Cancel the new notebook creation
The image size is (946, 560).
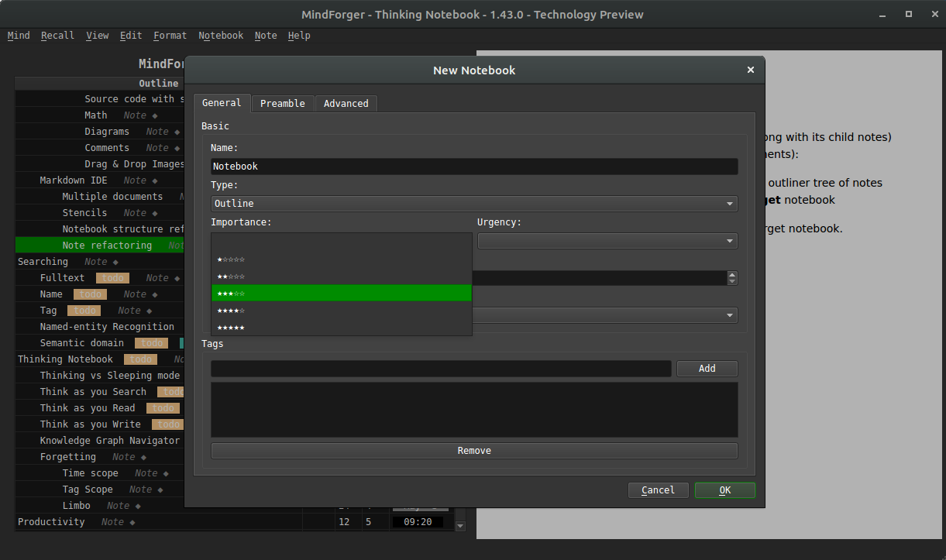pos(658,490)
